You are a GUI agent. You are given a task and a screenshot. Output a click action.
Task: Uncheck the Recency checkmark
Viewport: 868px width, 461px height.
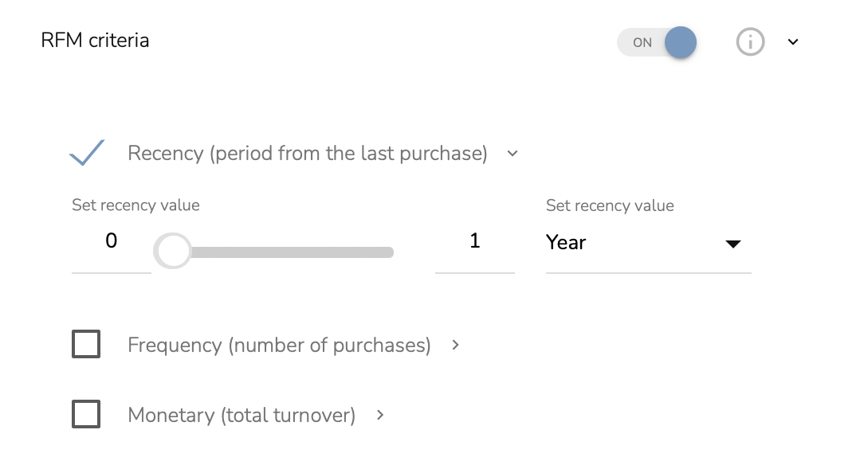pos(87,153)
